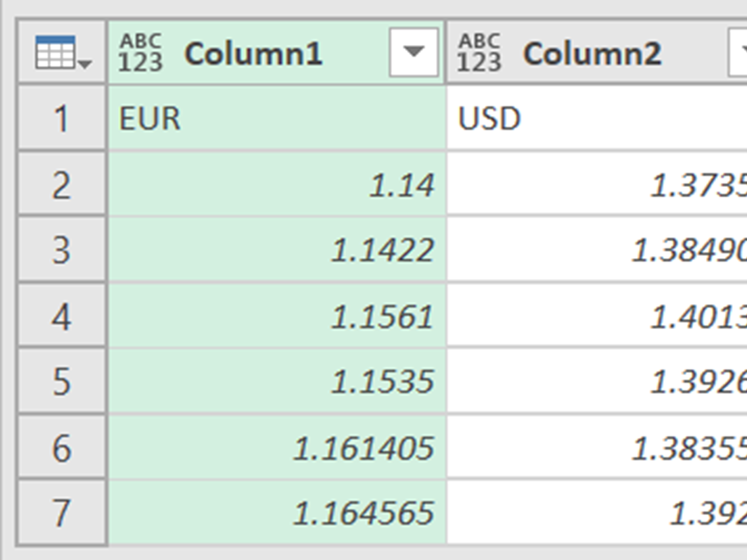Image resolution: width=747 pixels, height=560 pixels.
Task: Select the Column1 header
Action: tap(253, 53)
